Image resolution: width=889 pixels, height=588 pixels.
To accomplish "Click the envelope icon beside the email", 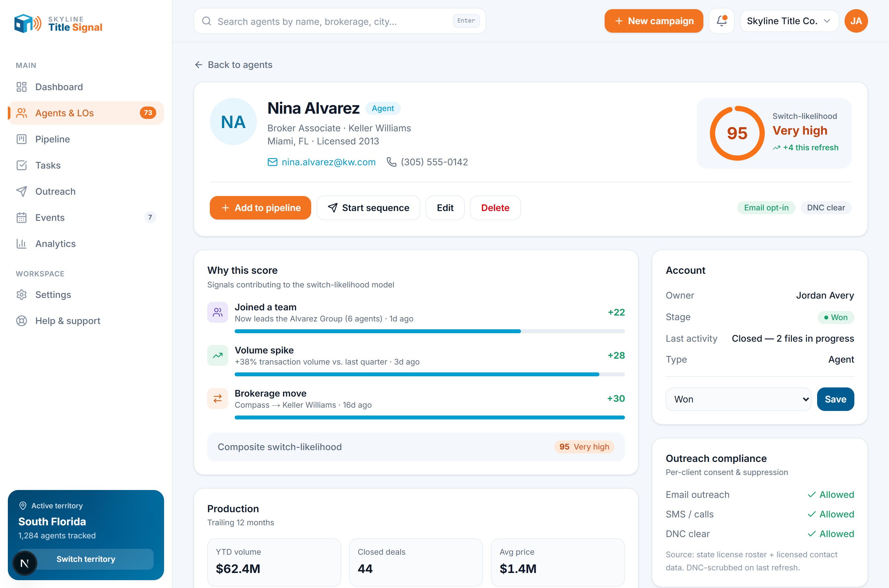I will click(x=272, y=162).
